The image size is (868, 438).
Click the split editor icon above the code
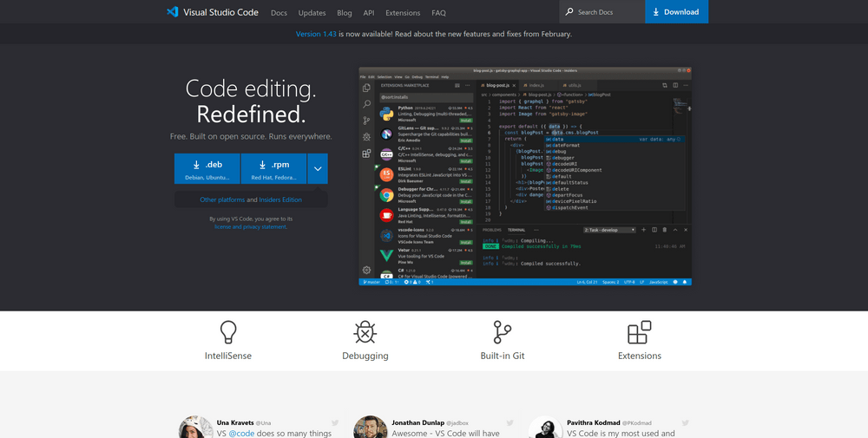point(675,85)
